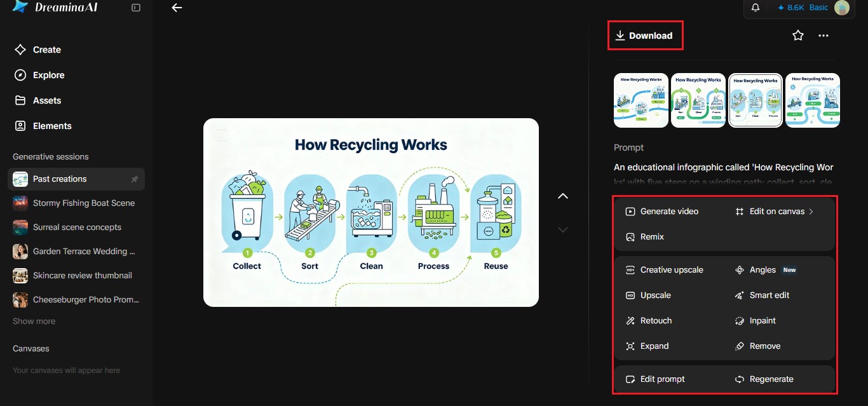Open the Inpaint tool

(x=755, y=321)
